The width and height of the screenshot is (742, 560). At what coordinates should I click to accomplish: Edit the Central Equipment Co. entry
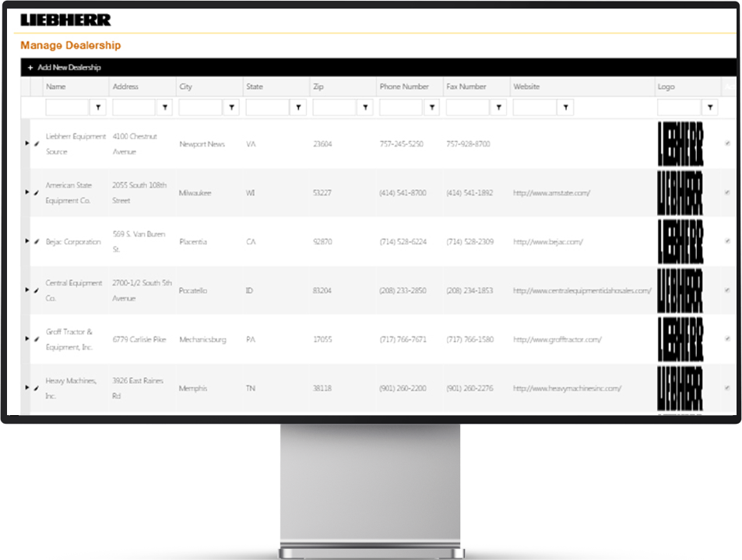tap(36, 290)
